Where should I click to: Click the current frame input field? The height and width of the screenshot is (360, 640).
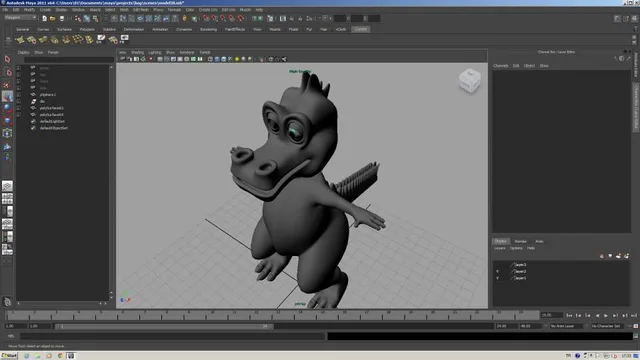point(551,315)
